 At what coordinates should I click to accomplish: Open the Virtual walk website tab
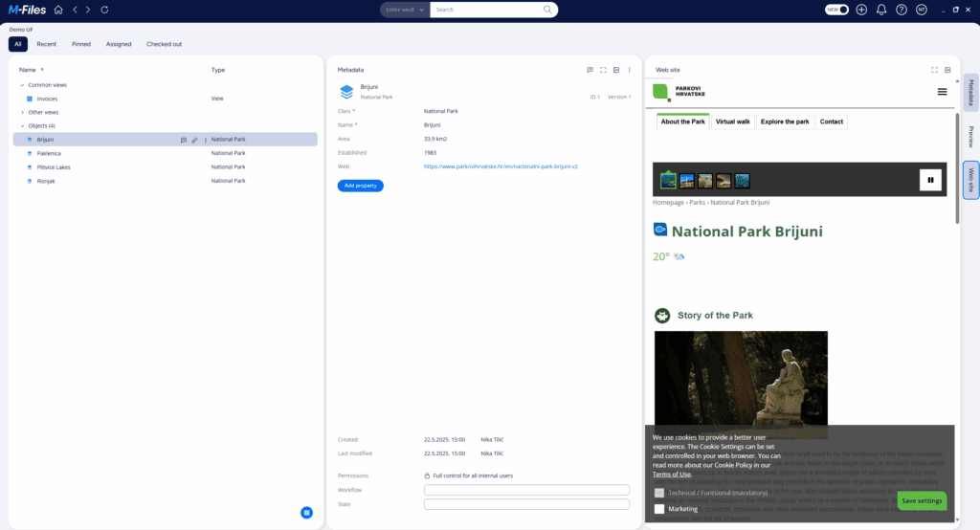coord(733,121)
